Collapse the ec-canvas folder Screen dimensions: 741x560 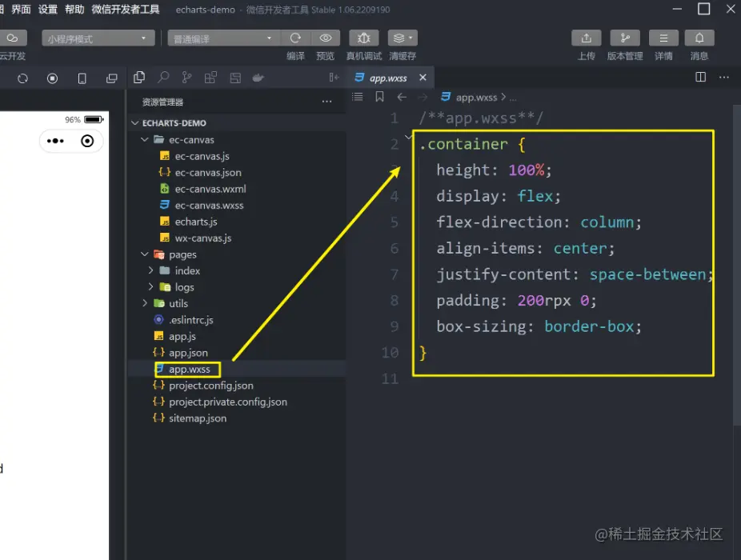[145, 139]
